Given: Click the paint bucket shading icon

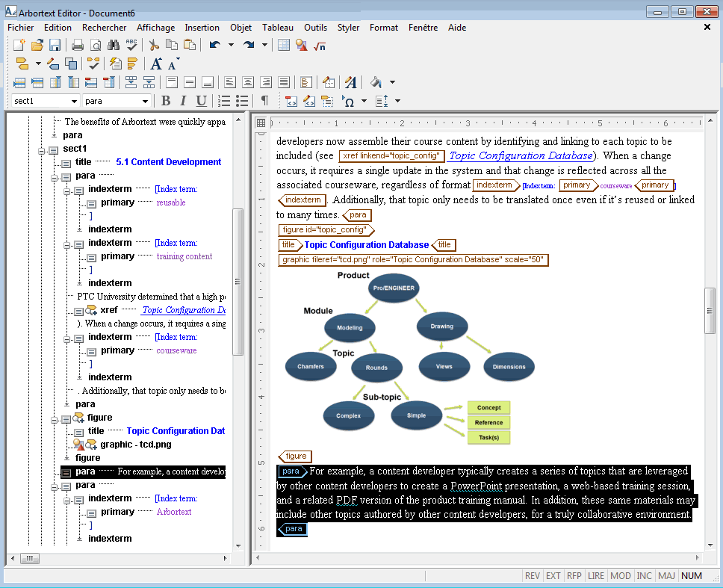Looking at the screenshot, I should click(x=376, y=82).
